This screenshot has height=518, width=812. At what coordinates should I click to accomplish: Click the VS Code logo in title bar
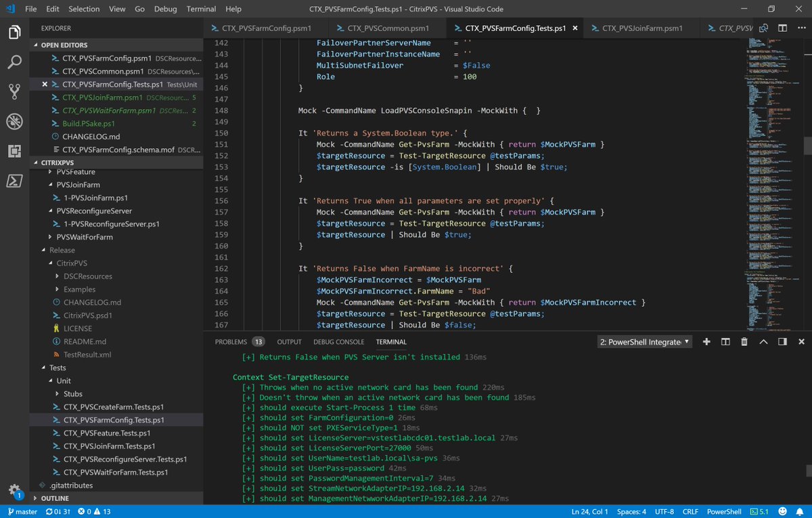tap(9, 9)
